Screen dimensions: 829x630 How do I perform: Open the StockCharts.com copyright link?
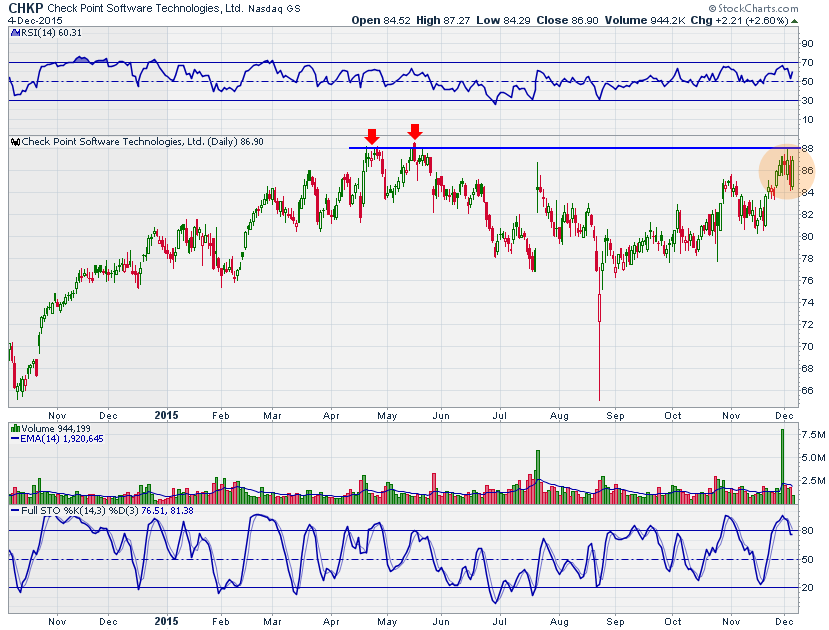tap(753, 8)
